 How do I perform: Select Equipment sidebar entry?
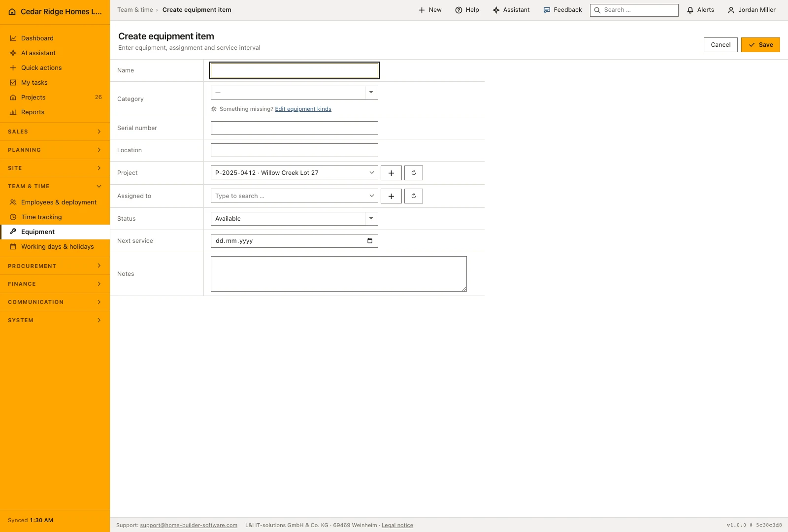pyautogui.click(x=55, y=232)
